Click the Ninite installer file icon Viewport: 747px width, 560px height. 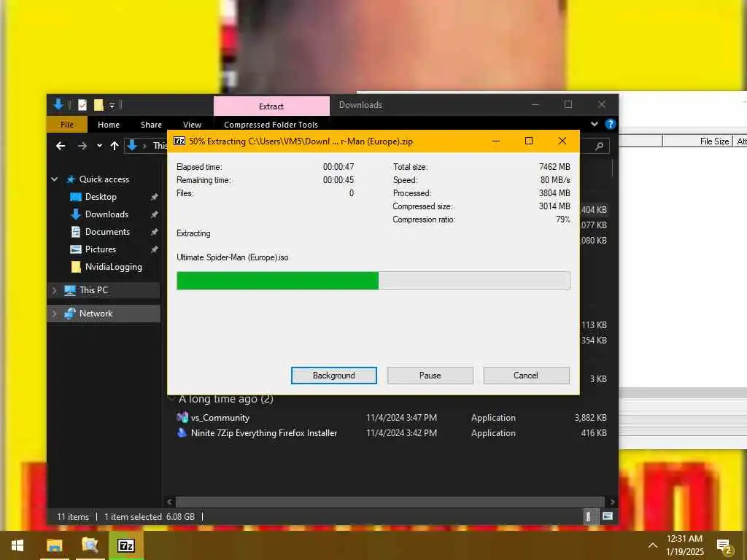pyautogui.click(x=182, y=433)
